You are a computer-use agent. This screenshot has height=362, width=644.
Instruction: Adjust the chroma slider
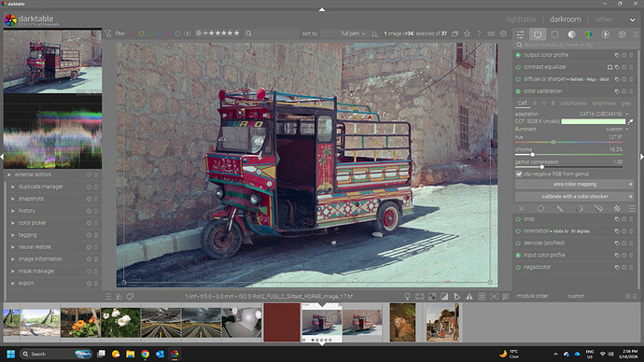coord(568,154)
